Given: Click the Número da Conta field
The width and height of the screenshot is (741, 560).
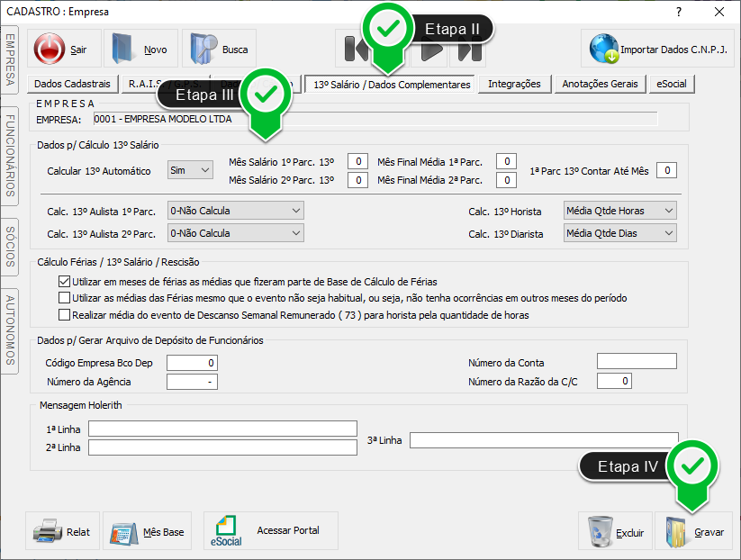Looking at the screenshot, I should [x=637, y=361].
